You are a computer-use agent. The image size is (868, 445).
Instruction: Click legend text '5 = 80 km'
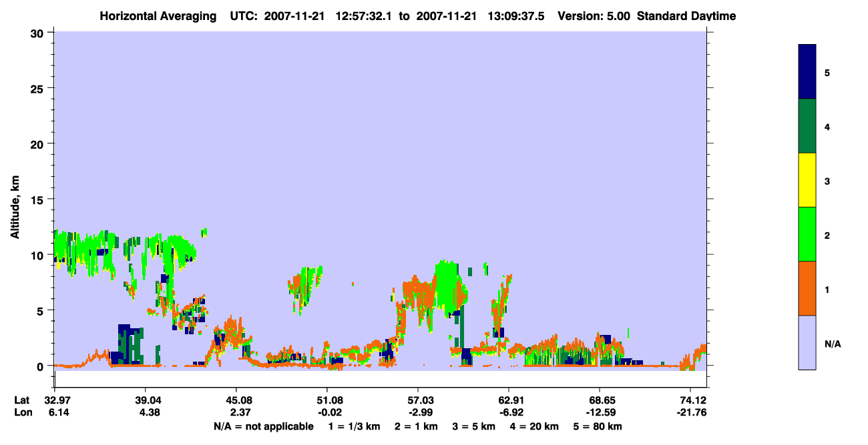click(597, 426)
